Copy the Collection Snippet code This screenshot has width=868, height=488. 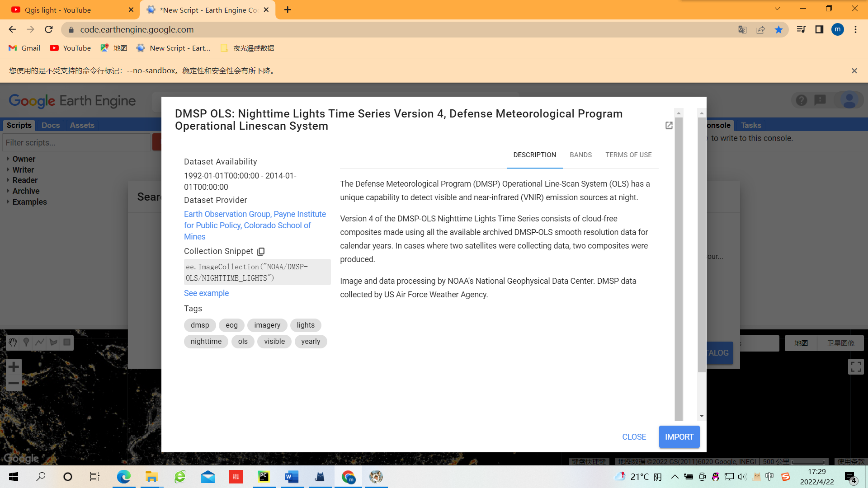261,252
